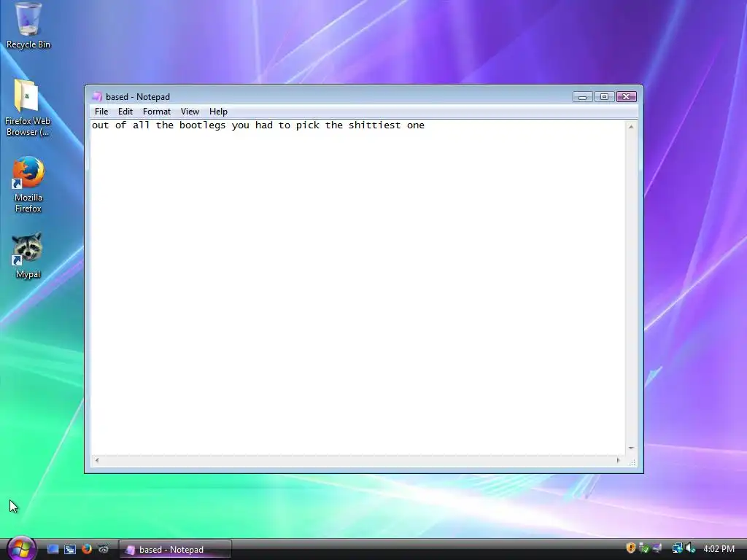Click the horizontal scrollbar left arrow
The height and width of the screenshot is (560, 747).
click(97, 461)
